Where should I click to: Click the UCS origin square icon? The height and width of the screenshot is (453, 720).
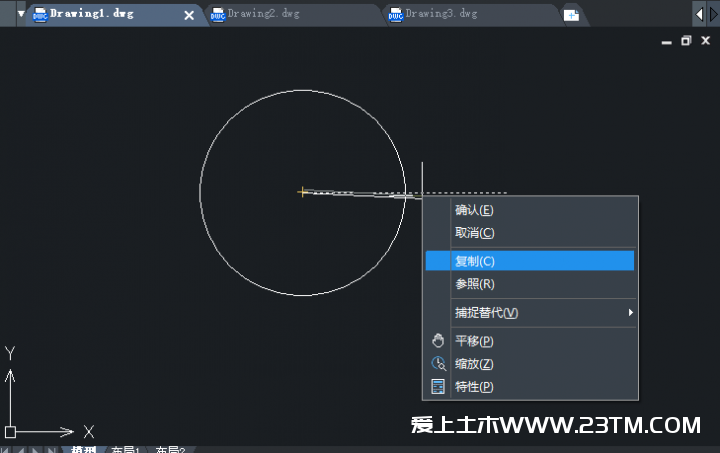click(10, 432)
